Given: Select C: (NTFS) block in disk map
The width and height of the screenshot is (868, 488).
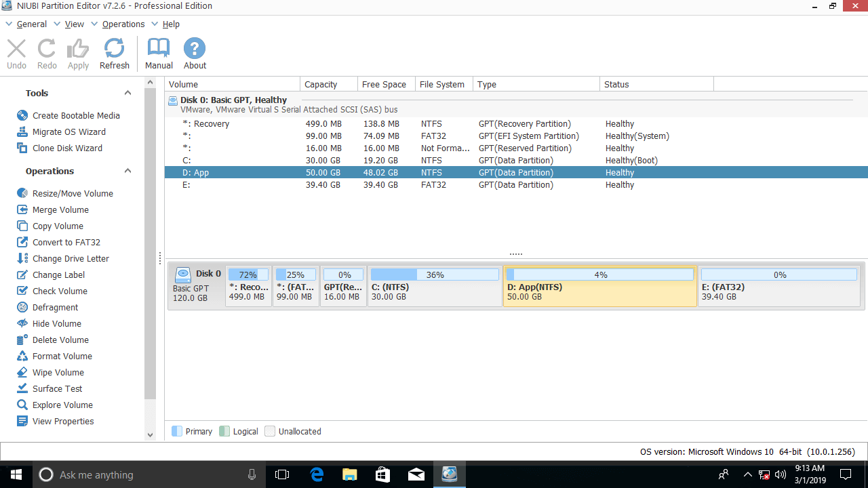Looking at the screenshot, I should 434,287.
